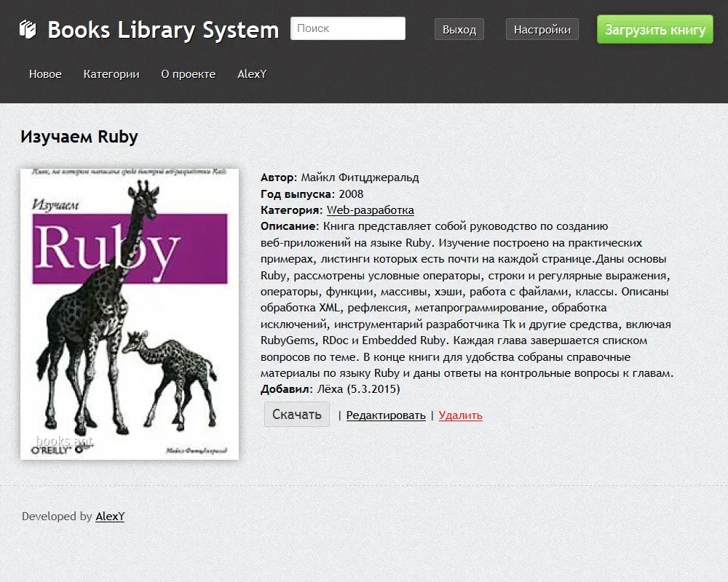This screenshot has height=582, width=728.
Task: Open AlexY link in the footer
Action: point(110,517)
